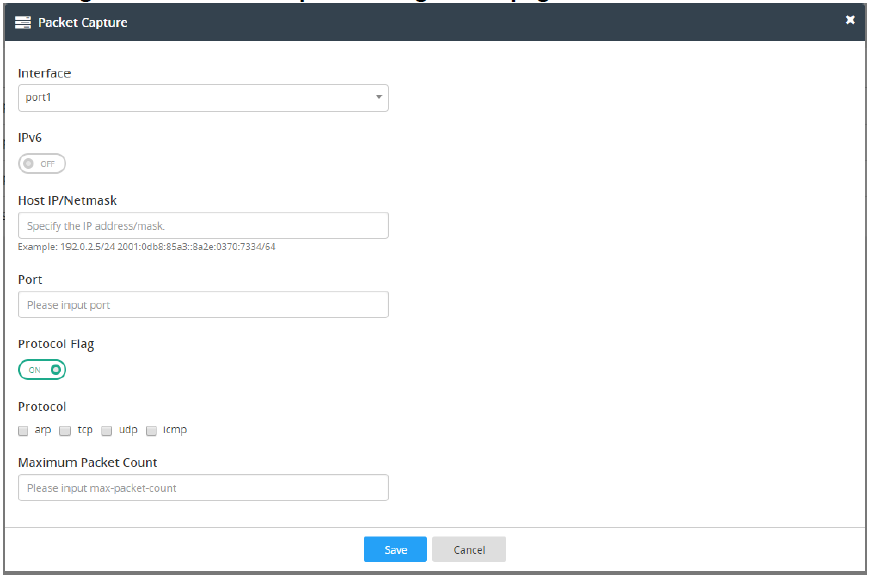
Task: Click the Port input box
Action: [x=203, y=304]
